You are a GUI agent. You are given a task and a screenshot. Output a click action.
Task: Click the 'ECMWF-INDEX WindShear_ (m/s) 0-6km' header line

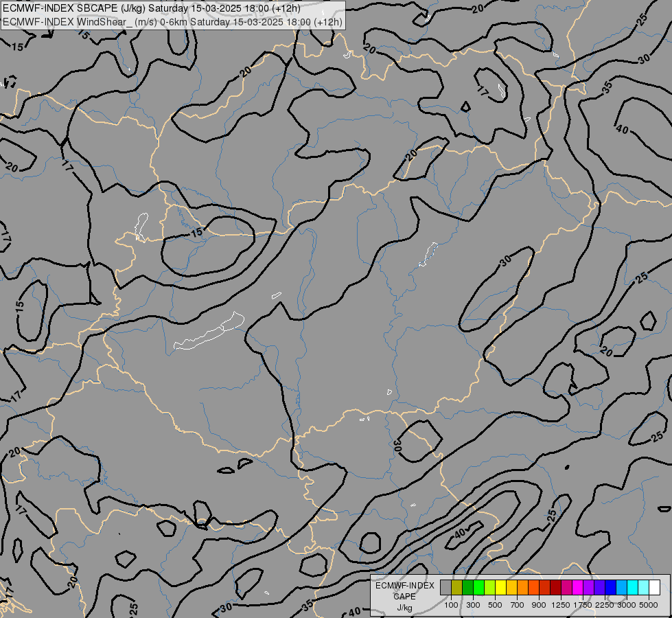pyautogui.click(x=172, y=21)
